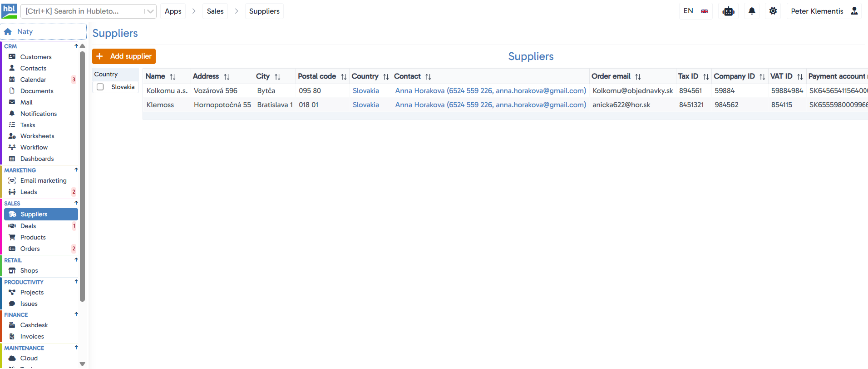Open the robot assistant icon

tap(729, 11)
